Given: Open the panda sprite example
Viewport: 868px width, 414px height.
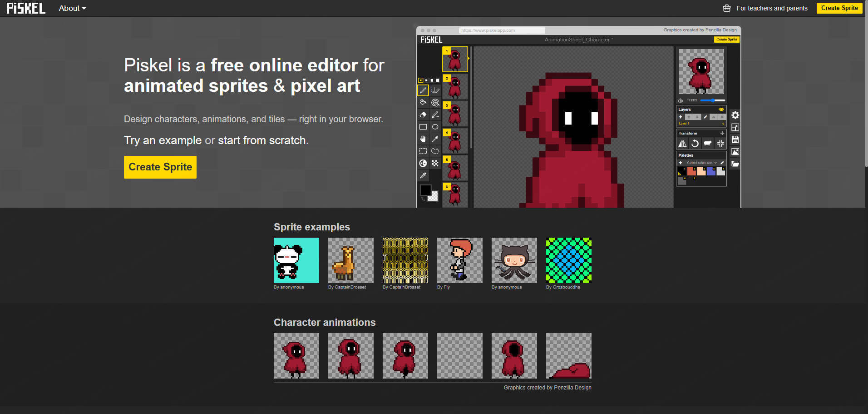Looking at the screenshot, I should 296,260.
